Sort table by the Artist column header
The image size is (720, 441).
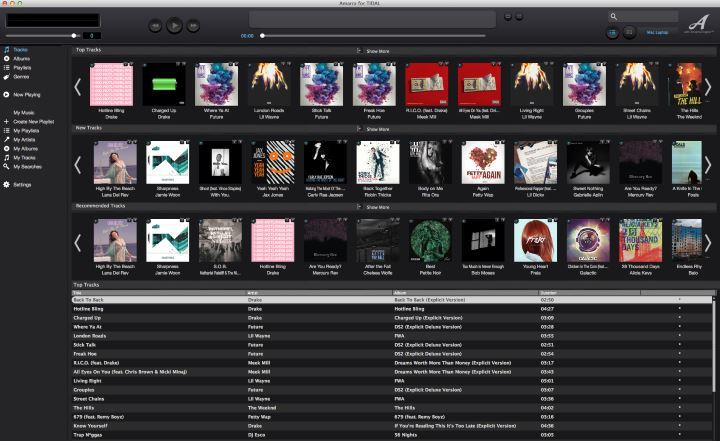pyautogui.click(x=319, y=293)
